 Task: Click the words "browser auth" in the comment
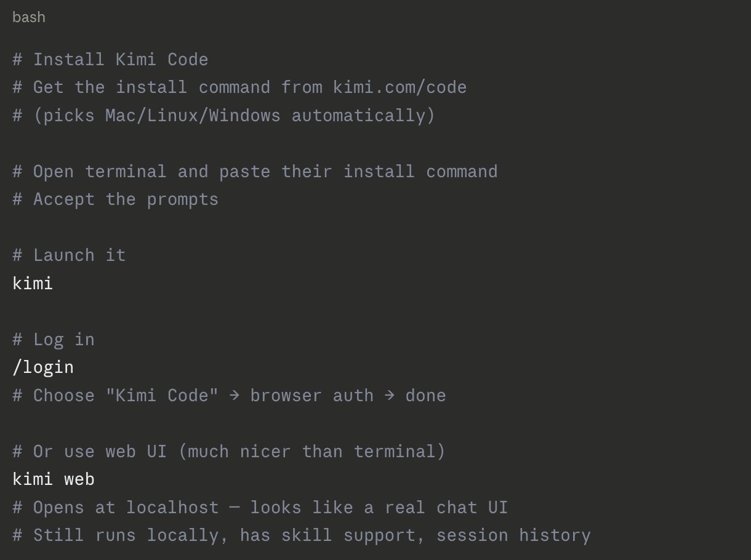311,395
